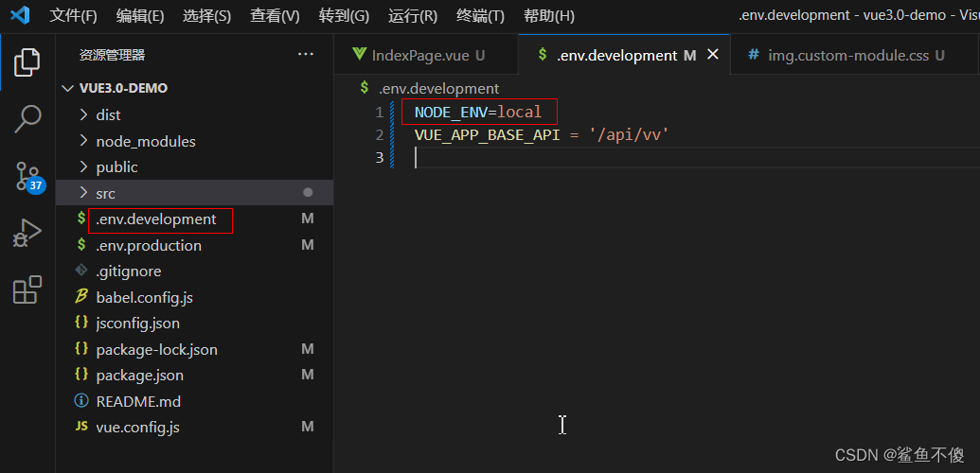980x473 pixels.
Task: Open the 选择(S) menu
Action: point(206,16)
